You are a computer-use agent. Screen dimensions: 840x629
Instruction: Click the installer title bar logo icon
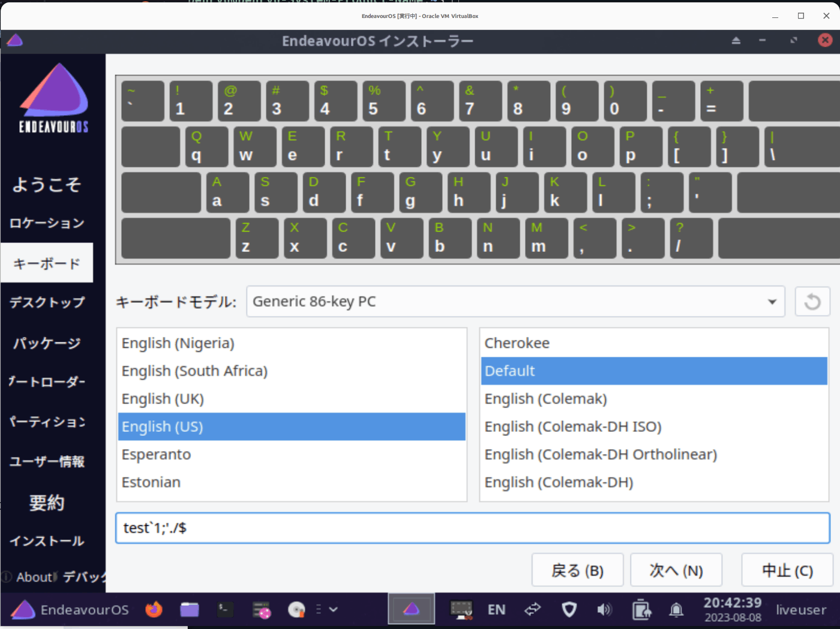click(x=14, y=41)
